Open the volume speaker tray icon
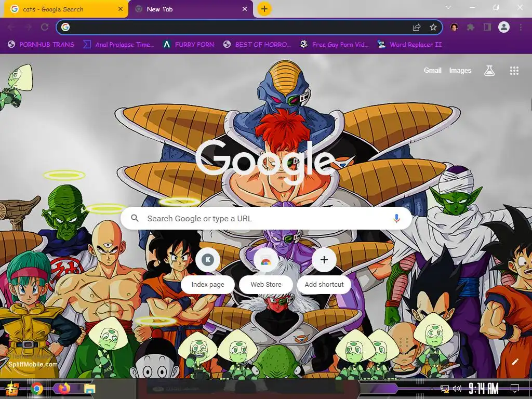532x399 pixels. click(x=457, y=389)
